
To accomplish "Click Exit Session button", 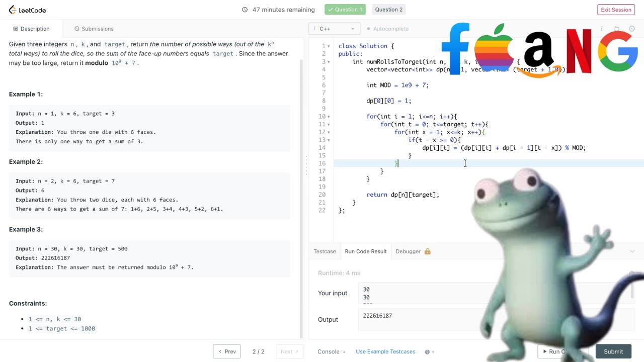I will [616, 10].
